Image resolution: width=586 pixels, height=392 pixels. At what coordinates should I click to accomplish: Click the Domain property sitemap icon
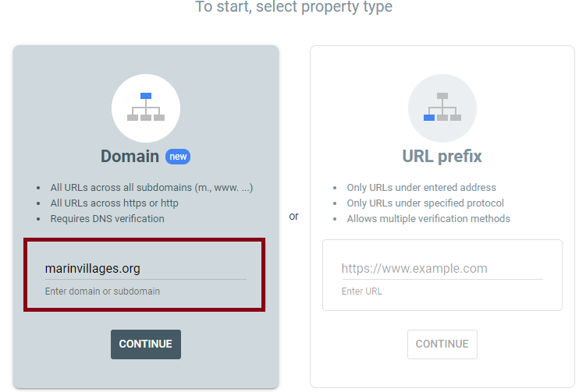[x=146, y=108]
